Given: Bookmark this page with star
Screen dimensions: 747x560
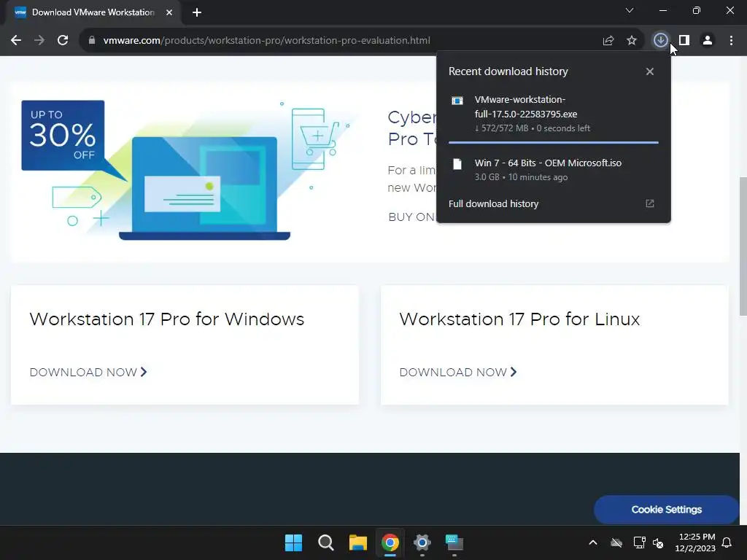Looking at the screenshot, I should [x=632, y=41].
